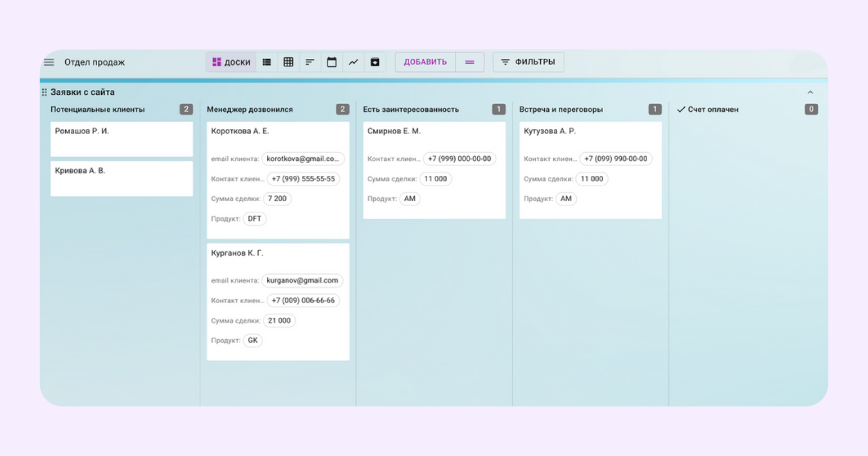Click the kurganov@gmail.com email chip

pyautogui.click(x=302, y=281)
